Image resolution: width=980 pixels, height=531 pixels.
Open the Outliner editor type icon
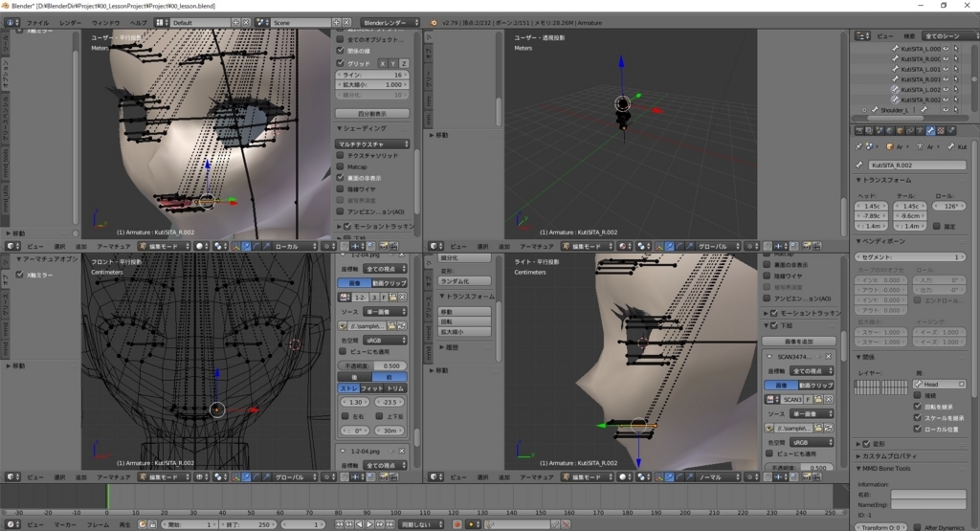pos(862,36)
